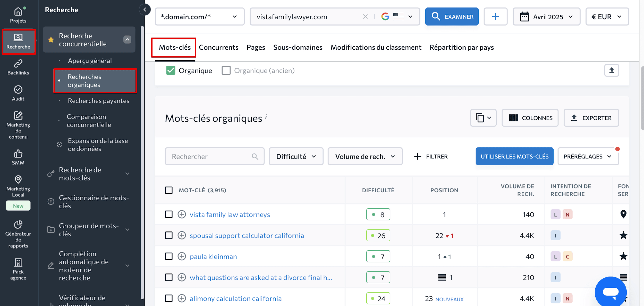Collapse the Recherche side panel
Viewport: 644px width, 306px height.
click(x=145, y=10)
